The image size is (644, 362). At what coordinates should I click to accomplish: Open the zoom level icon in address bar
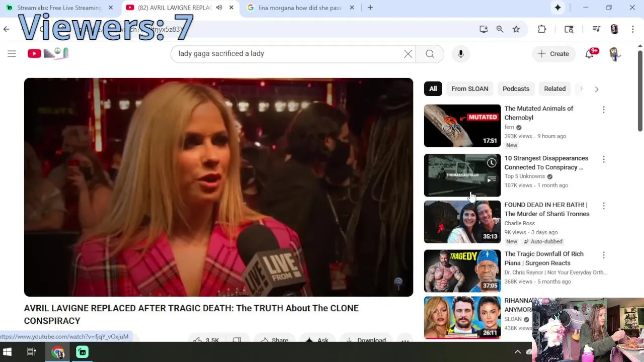pyautogui.click(x=500, y=29)
